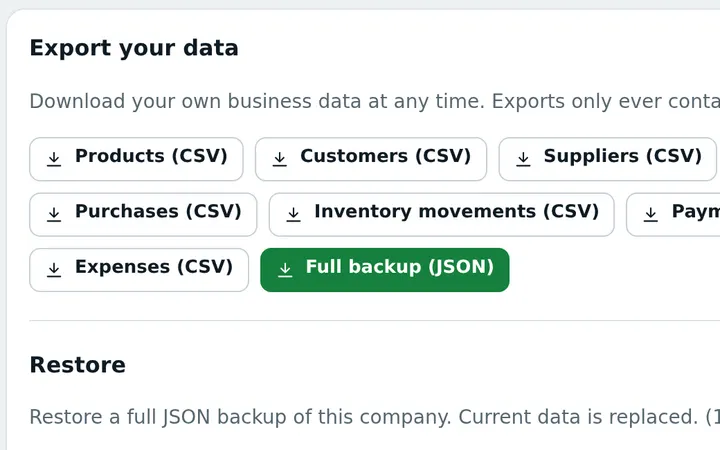Export the Products (CSV) file
The image size is (720, 450).
(136, 159)
